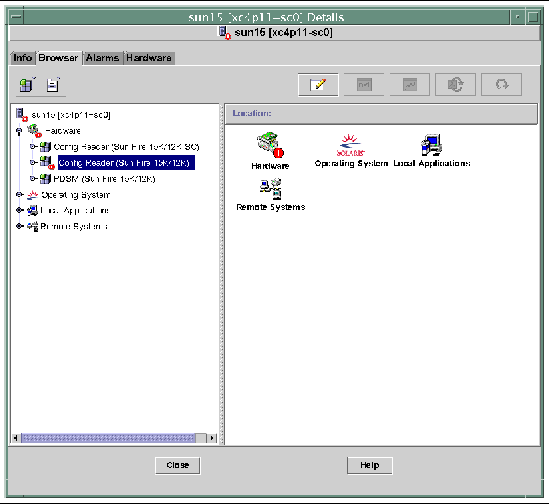Click the disabled graph toolbar button
Image resolution: width=549 pixels, height=504 pixels.
(x=410, y=84)
